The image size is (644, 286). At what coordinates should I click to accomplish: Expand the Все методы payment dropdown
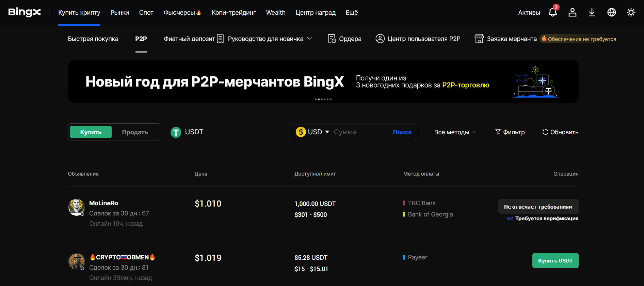tap(455, 132)
